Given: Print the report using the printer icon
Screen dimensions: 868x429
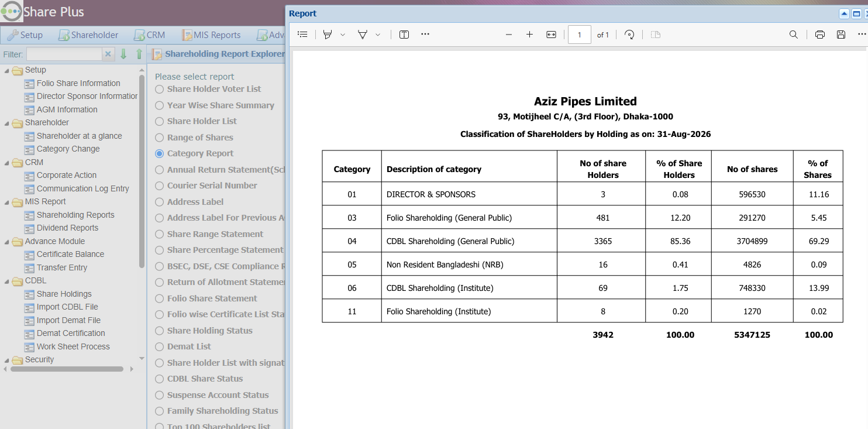Looking at the screenshot, I should pos(820,35).
